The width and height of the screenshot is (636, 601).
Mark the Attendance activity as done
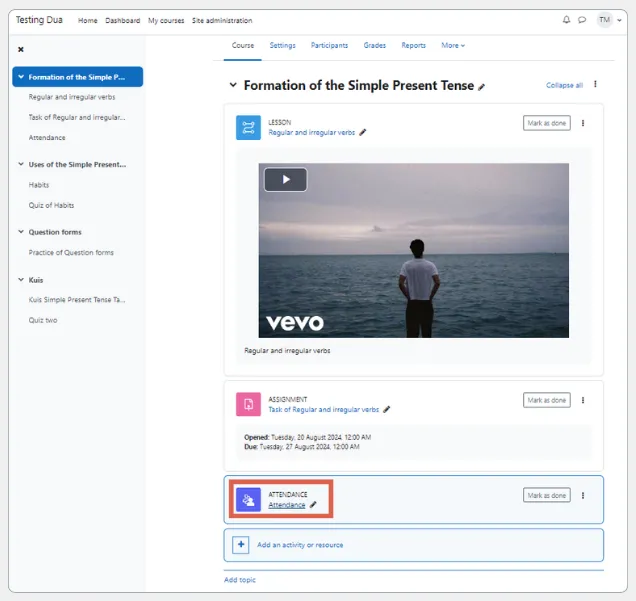(x=546, y=495)
